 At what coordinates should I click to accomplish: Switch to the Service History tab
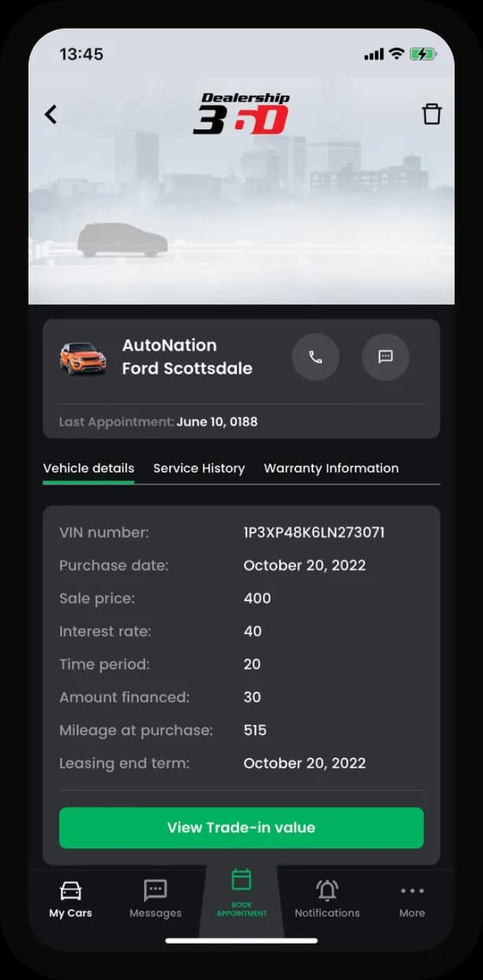pos(199,468)
